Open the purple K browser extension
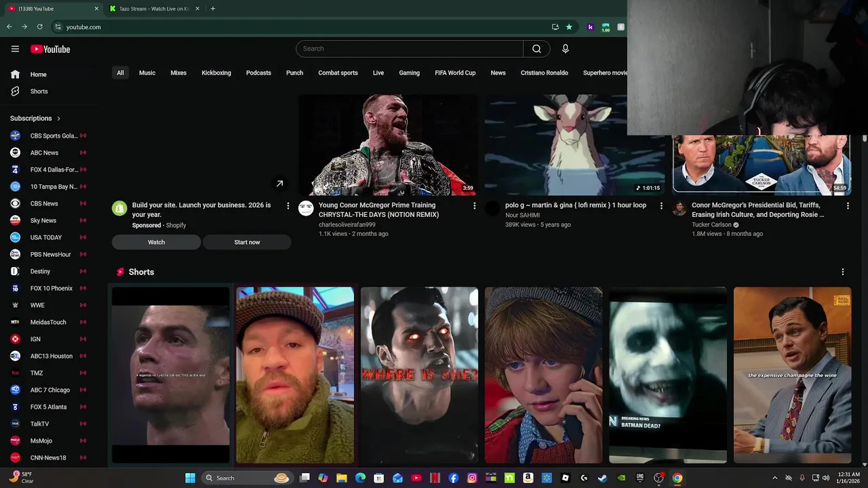Image resolution: width=868 pixels, height=488 pixels. pos(591,27)
